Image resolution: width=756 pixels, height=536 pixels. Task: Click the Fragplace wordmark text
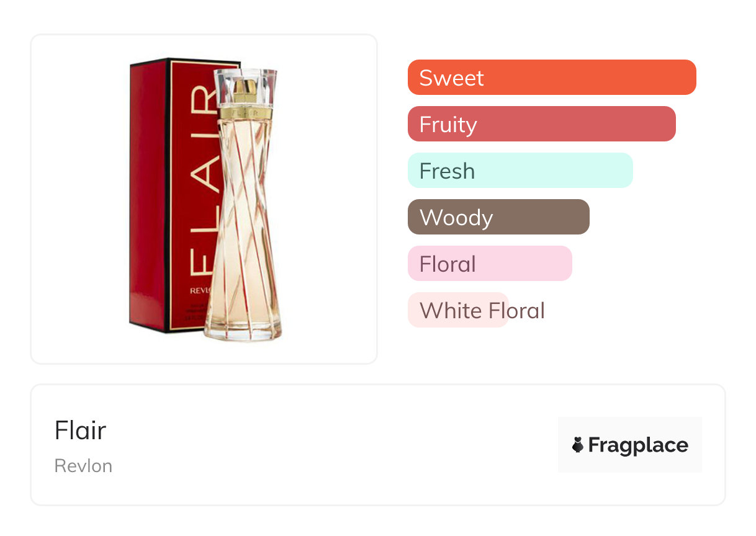point(638,445)
